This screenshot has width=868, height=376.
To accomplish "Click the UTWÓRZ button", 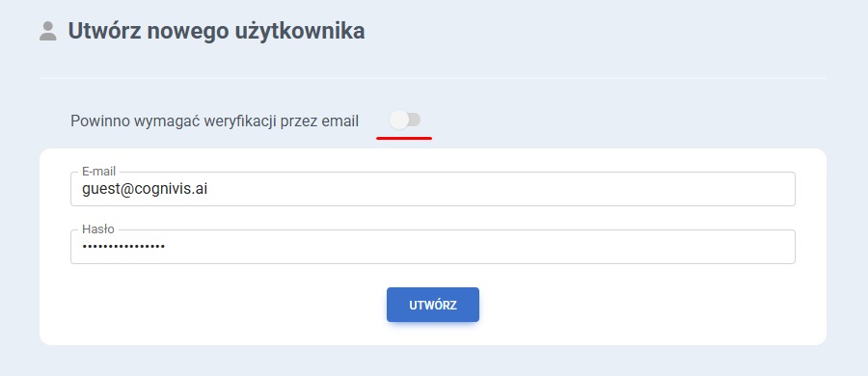I will coord(433,305).
